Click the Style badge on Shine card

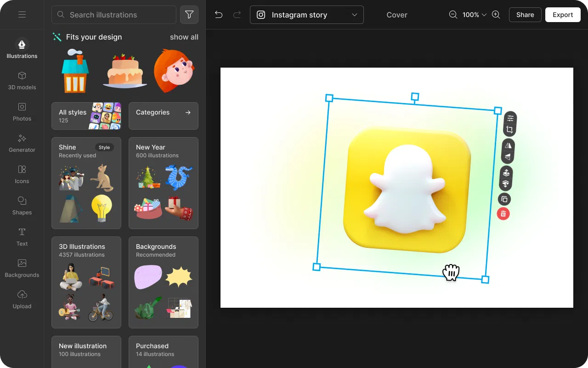104,147
